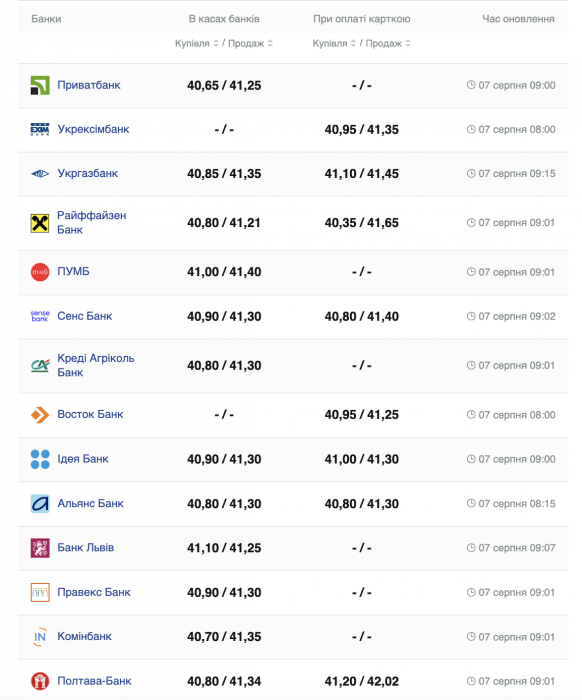Click the Альянс Банк letter-a logo
Screen dimensions: 582x700
(x=40, y=504)
